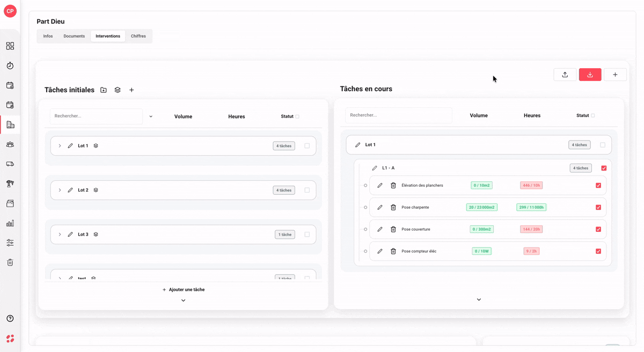Open the dashboard grid icon in sidebar
Screen dimensions: 644x352
(10, 46)
